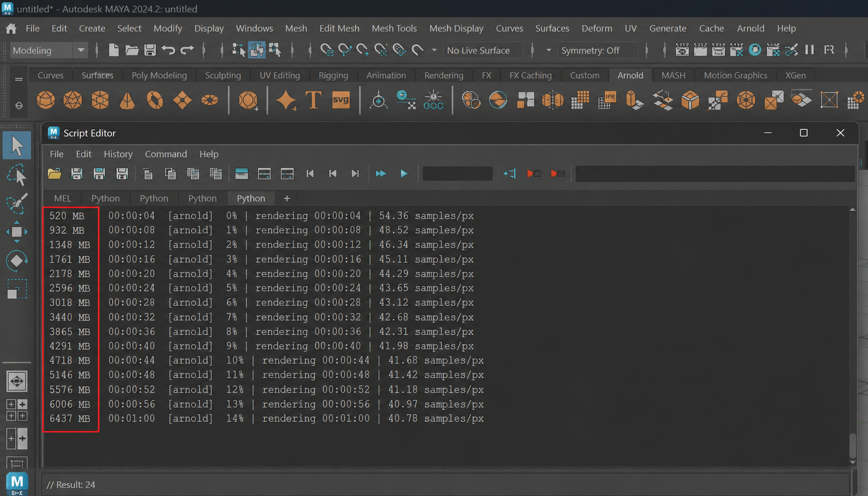
Task: Switch to the Rendering shelf tab
Action: pyautogui.click(x=444, y=75)
